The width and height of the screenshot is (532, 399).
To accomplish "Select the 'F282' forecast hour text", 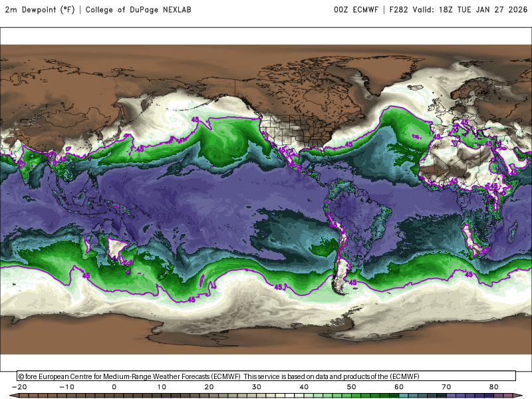I will [x=398, y=10].
